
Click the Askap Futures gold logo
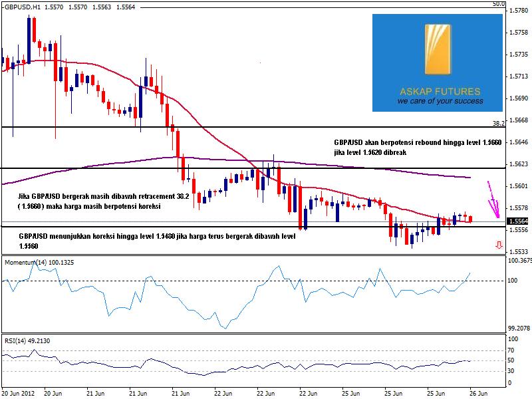(438, 49)
